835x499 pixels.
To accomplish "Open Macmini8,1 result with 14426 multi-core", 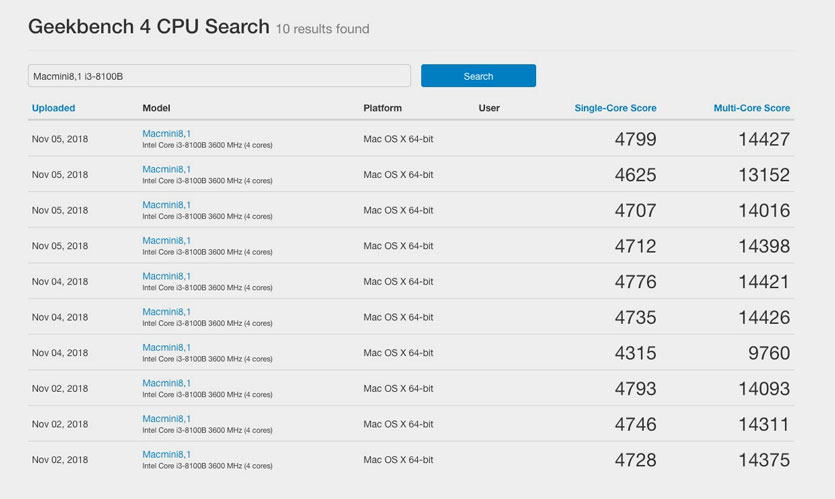I will (x=166, y=312).
